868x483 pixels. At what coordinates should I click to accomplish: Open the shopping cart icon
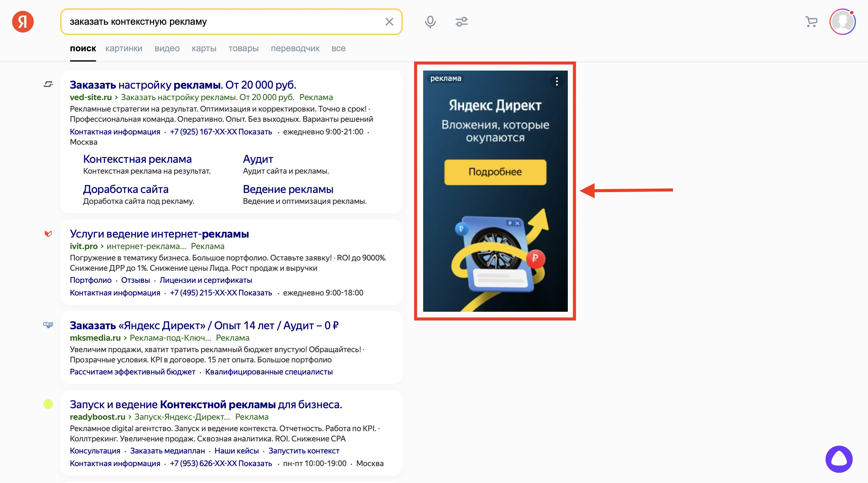tap(811, 22)
